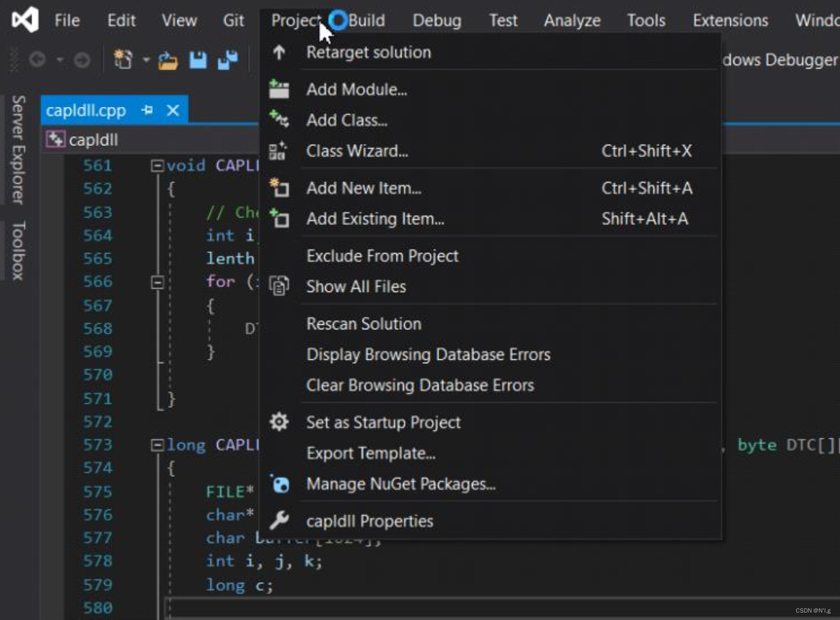Click the Navigate Forward arrow icon
Viewport: 840px width, 620px height.
pos(82,59)
